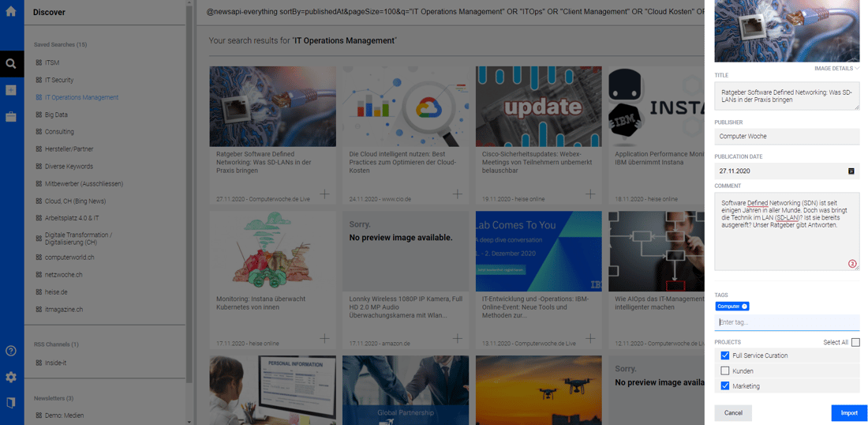Viewport: 868px width, 425px height.
Task: Remove the Computer tag
Action: coord(745,307)
